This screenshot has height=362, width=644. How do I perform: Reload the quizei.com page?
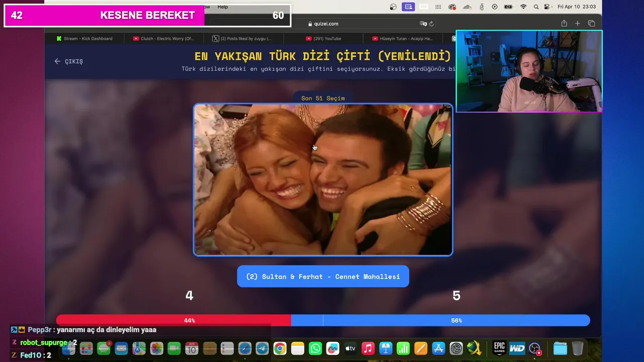coord(431,24)
